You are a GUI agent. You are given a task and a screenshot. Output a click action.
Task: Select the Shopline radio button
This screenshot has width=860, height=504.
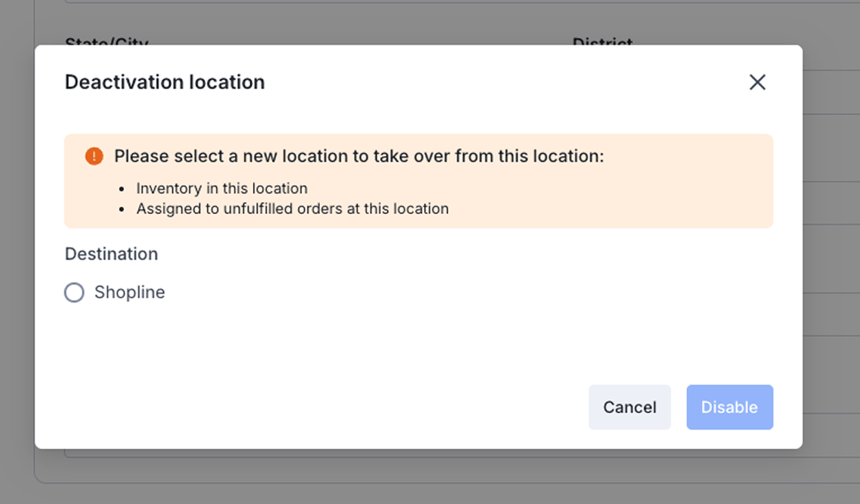coord(74,292)
